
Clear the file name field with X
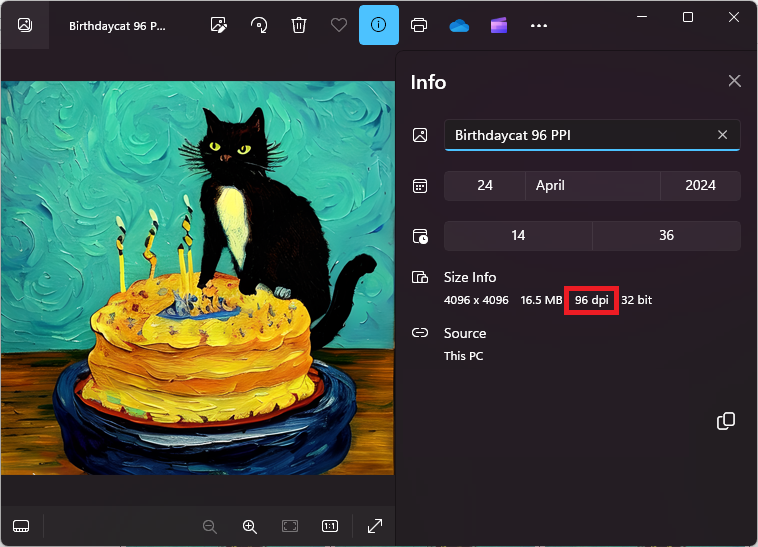[x=722, y=135]
